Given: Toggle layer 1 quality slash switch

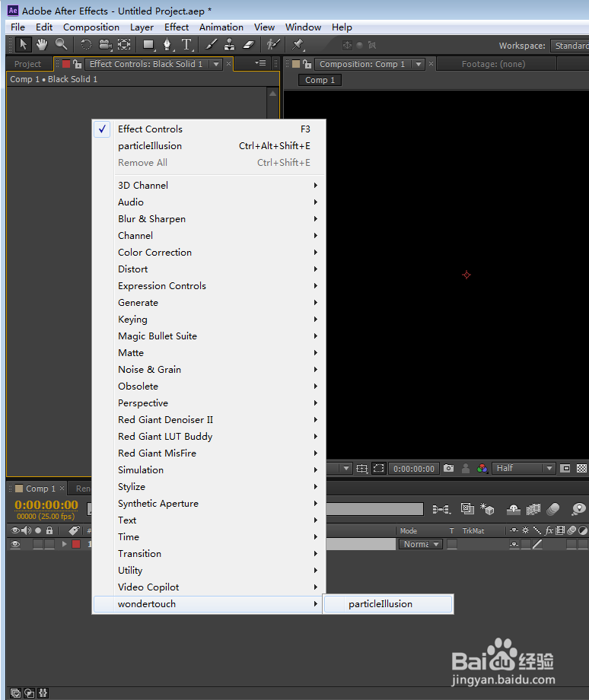Looking at the screenshot, I should (x=537, y=544).
